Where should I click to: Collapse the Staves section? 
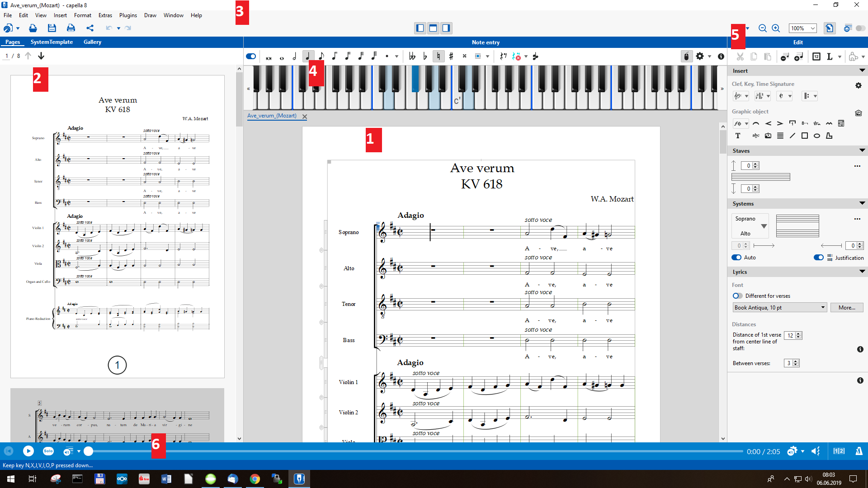pos(862,150)
